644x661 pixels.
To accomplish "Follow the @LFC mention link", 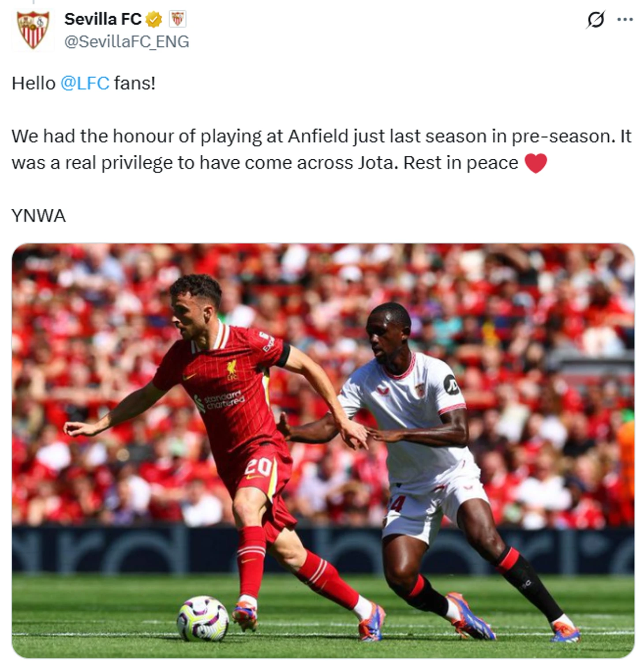I will 85,83.
